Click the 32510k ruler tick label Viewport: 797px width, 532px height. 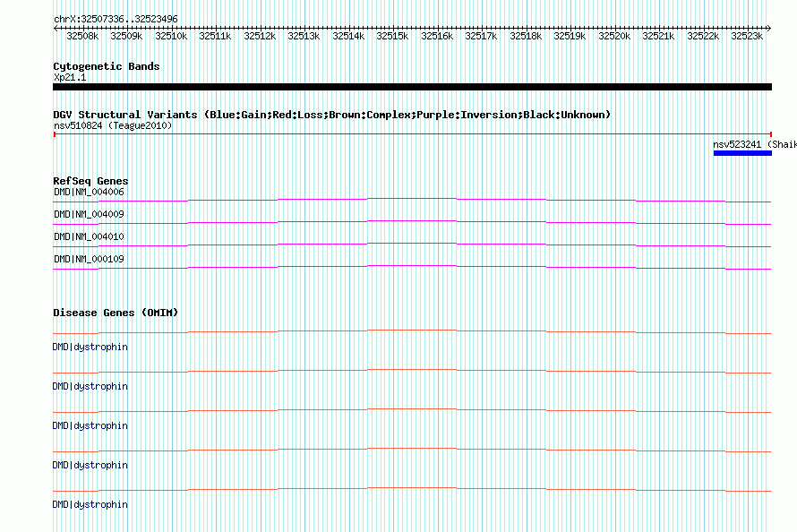tap(171, 37)
